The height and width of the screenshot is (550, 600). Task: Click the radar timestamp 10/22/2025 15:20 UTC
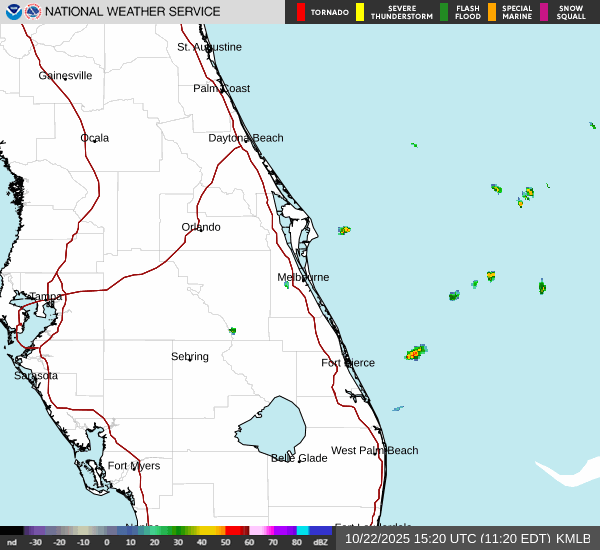click(467, 538)
